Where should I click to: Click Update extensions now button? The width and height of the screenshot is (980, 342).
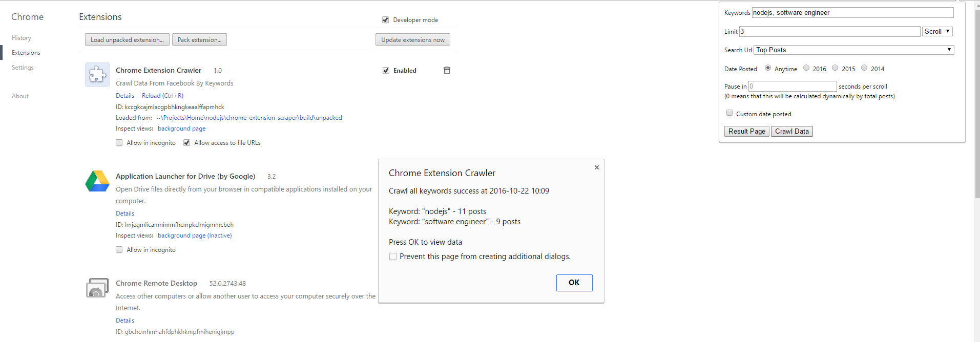point(413,40)
